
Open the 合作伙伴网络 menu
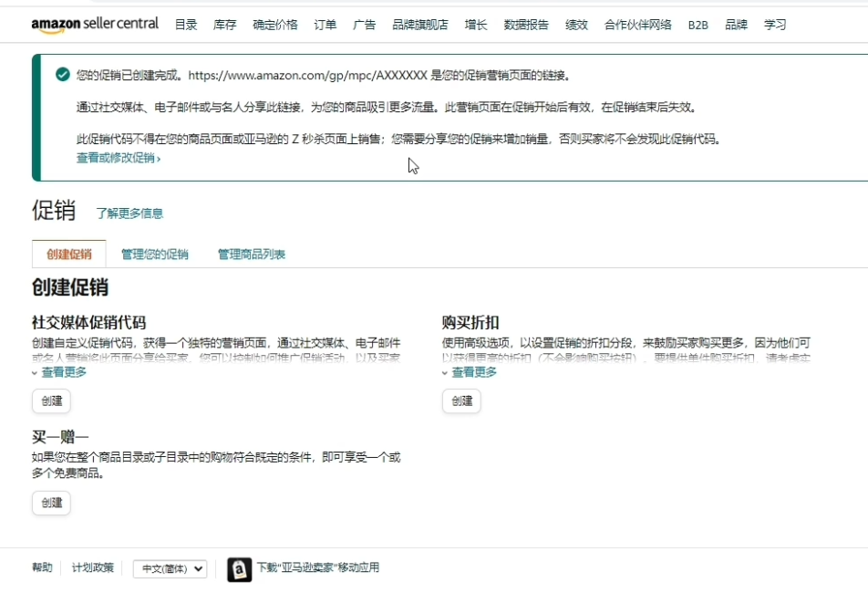coord(637,25)
